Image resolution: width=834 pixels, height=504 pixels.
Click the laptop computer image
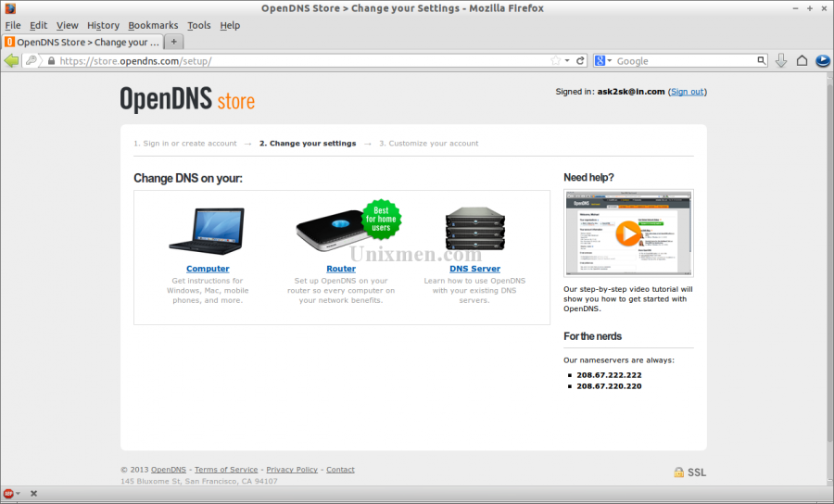point(208,231)
